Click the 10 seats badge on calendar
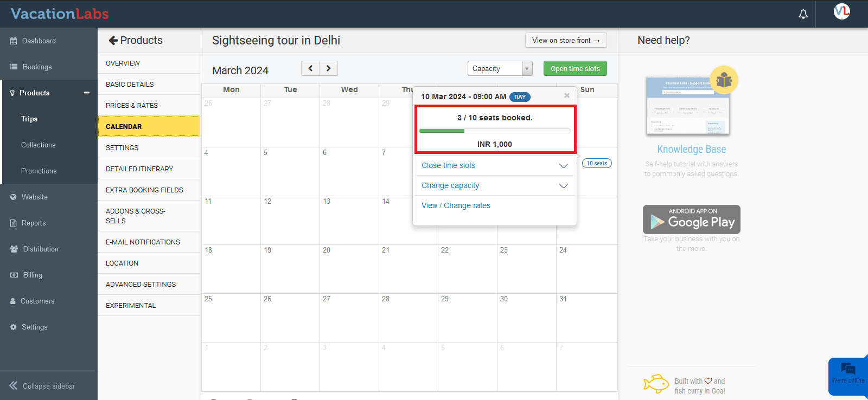 pos(597,163)
